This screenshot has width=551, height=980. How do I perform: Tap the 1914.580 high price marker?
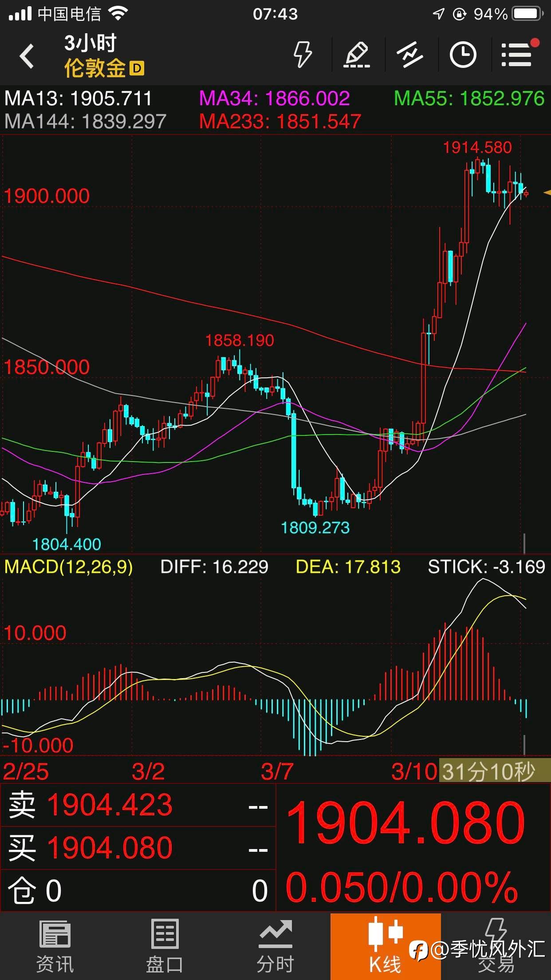[477, 147]
